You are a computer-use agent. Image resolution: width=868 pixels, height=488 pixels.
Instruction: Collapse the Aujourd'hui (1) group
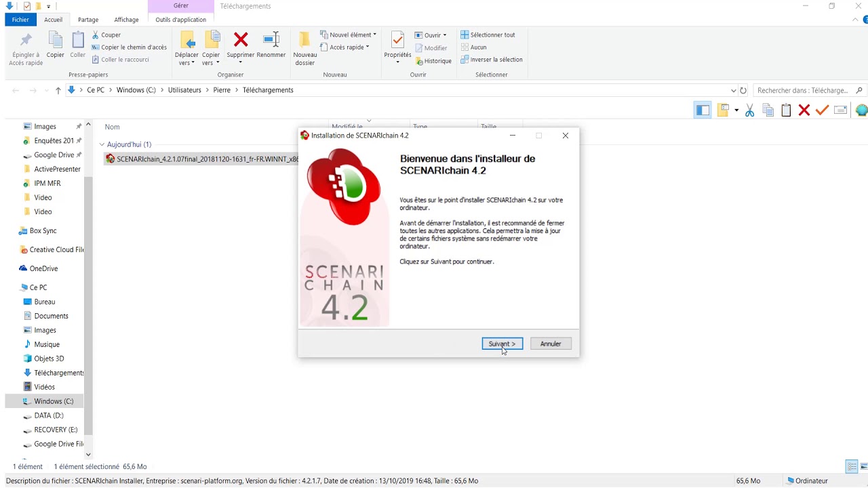102,144
